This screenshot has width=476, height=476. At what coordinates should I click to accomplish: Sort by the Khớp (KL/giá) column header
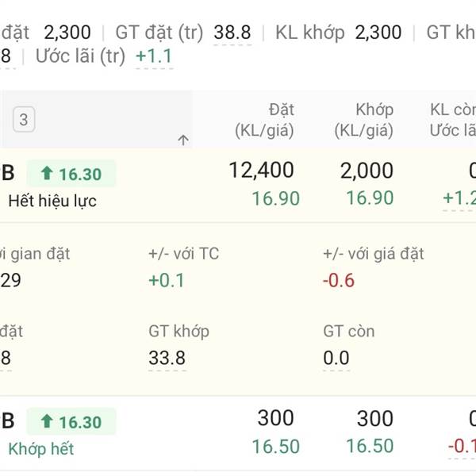pos(363,120)
